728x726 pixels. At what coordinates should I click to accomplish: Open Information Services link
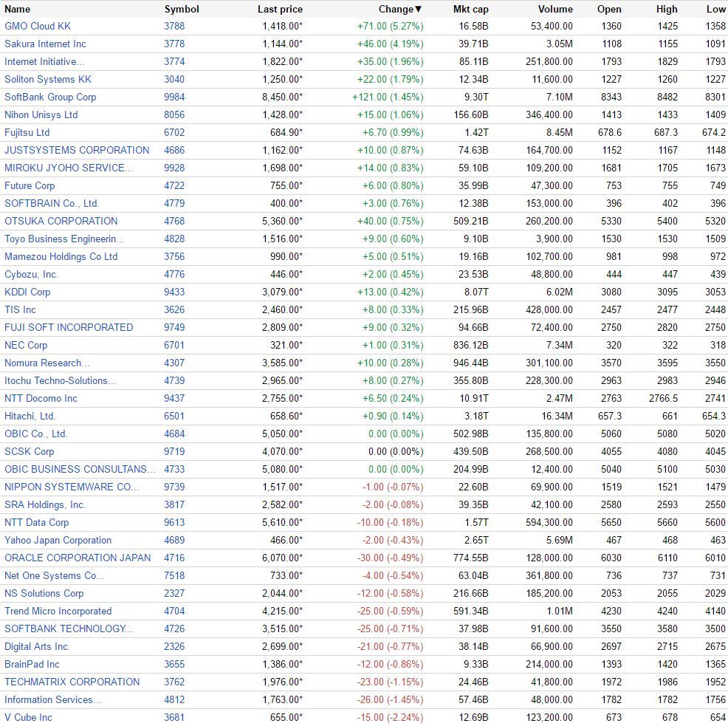(53, 699)
